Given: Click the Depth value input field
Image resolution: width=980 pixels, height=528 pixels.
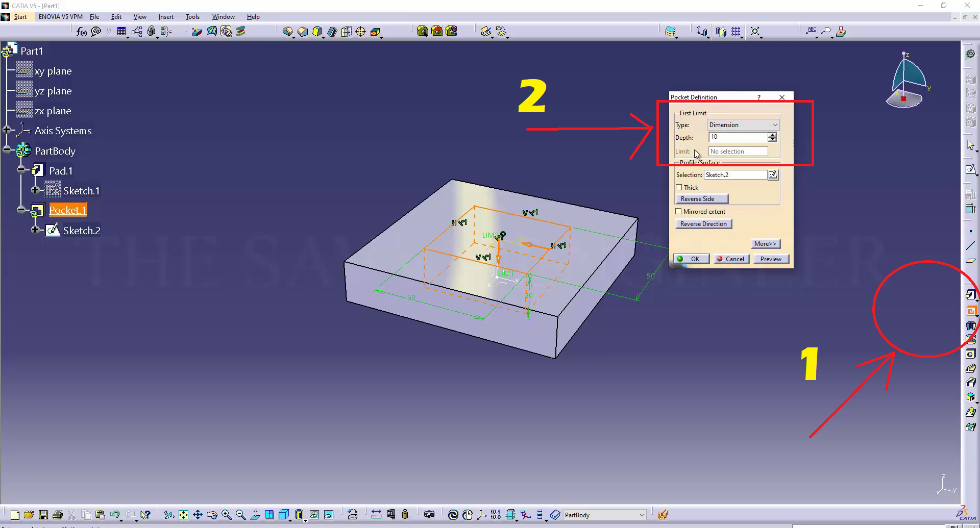Looking at the screenshot, I should point(738,137).
